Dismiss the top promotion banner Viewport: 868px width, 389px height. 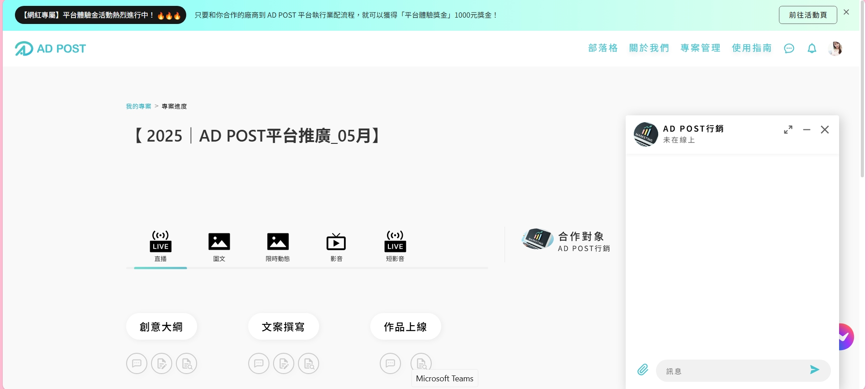846,12
